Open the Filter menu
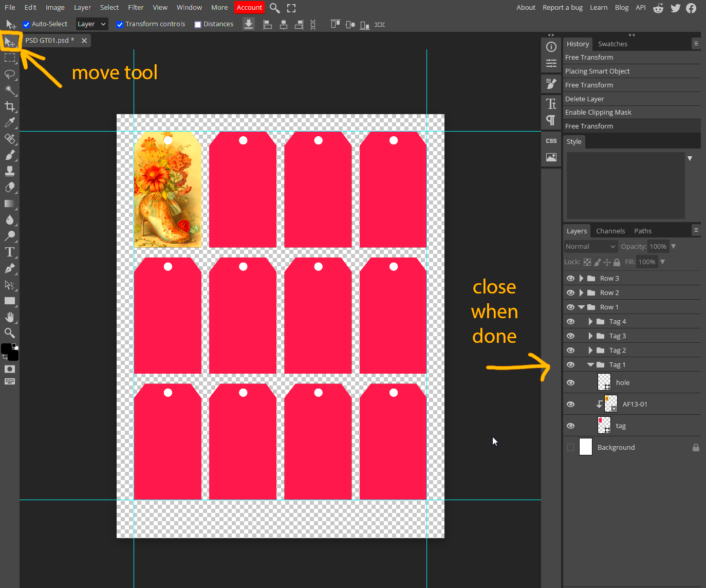The image size is (706, 588). point(136,8)
